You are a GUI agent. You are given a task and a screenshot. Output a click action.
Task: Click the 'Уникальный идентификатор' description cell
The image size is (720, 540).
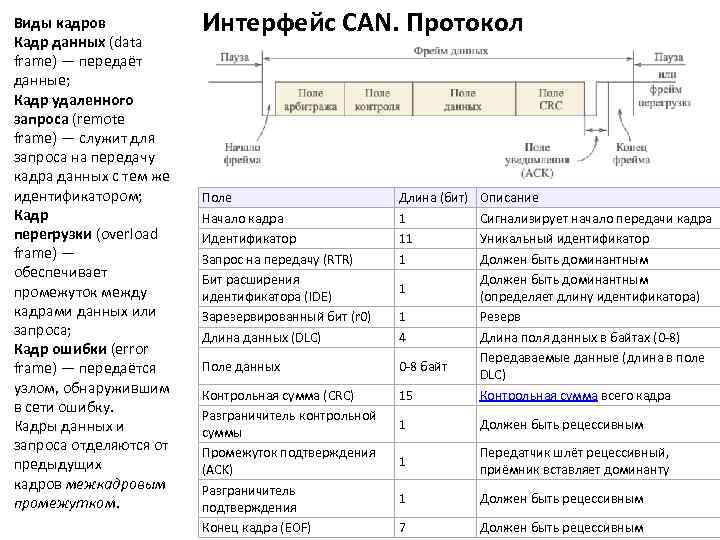point(598,239)
